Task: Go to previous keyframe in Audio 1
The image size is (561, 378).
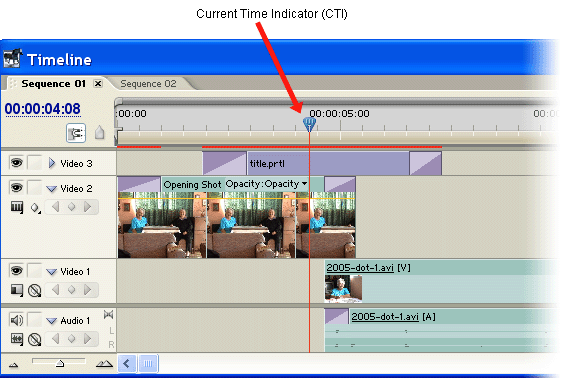Action: click(55, 339)
